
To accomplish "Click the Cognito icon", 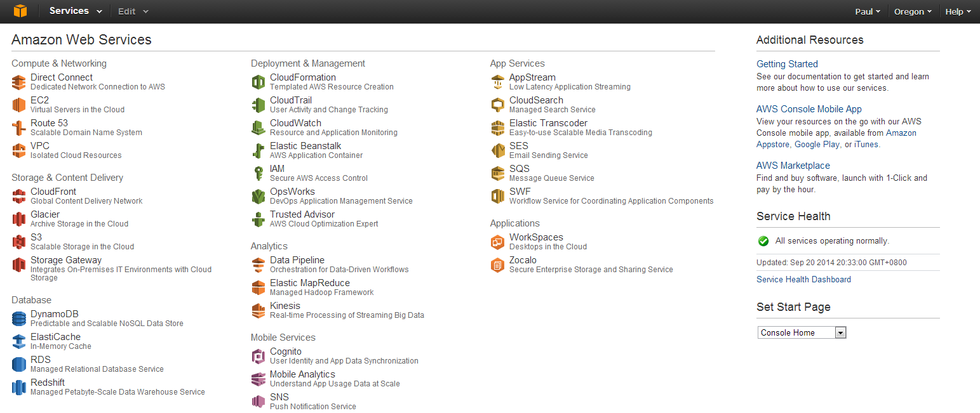I will 258,357.
